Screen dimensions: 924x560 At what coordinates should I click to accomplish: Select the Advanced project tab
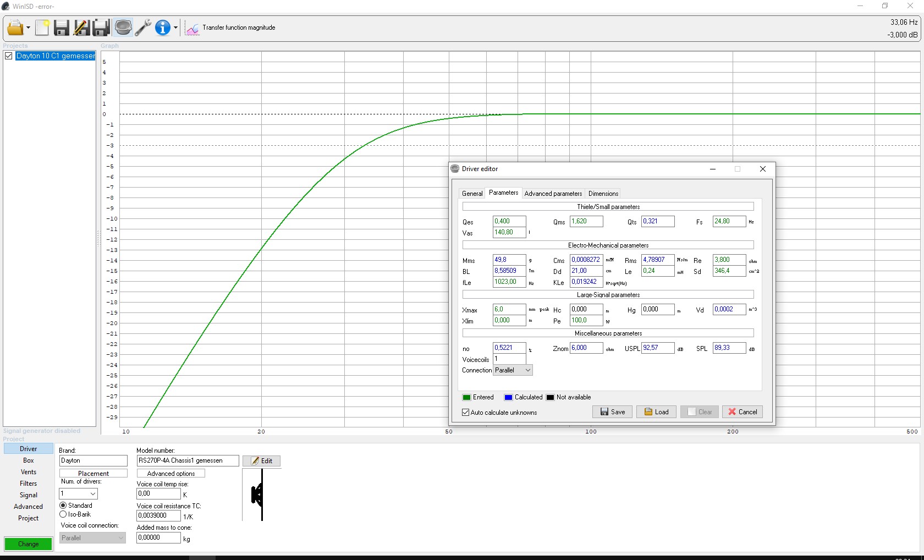[29, 507]
